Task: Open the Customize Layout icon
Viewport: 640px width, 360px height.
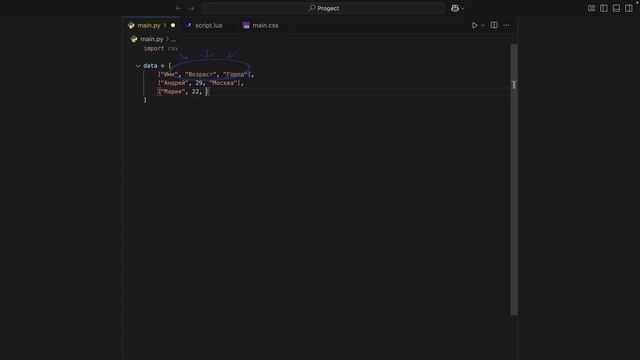Action: (x=591, y=8)
